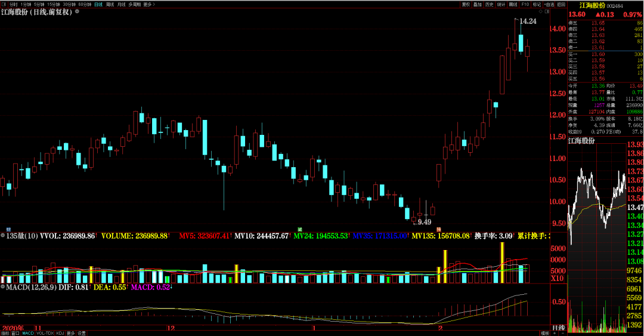
Task: Click the 模板 template button
Action: coord(545,333)
